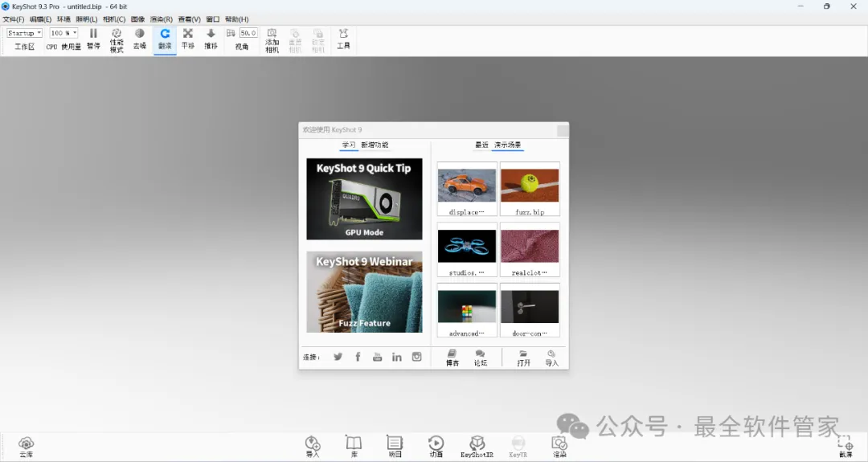Open the 图像 menu
Image resolution: width=868 pixels, height=462 pixels.
pyautogui.click(x=138, y=19)
